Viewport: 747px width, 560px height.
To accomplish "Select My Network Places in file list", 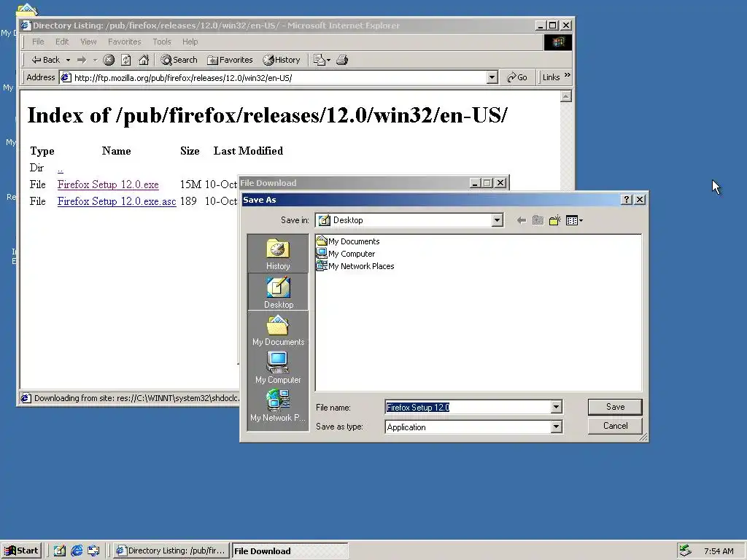I will click(355, 266).
